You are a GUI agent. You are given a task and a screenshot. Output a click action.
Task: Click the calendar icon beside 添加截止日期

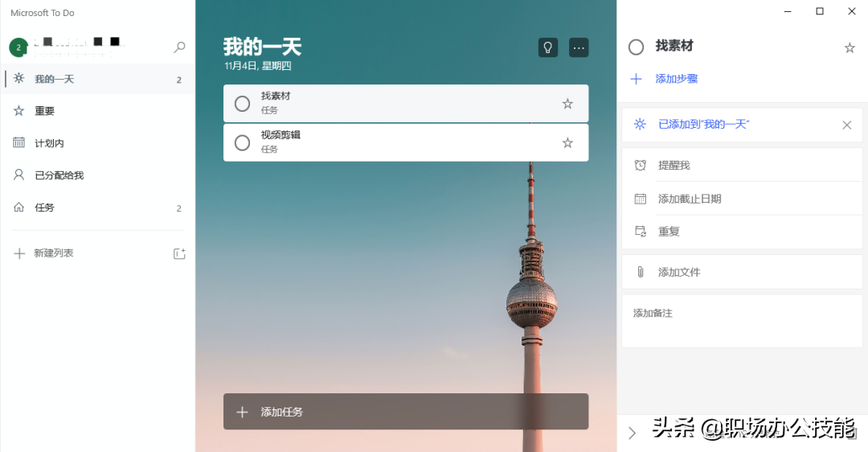[x=641, y=199]
